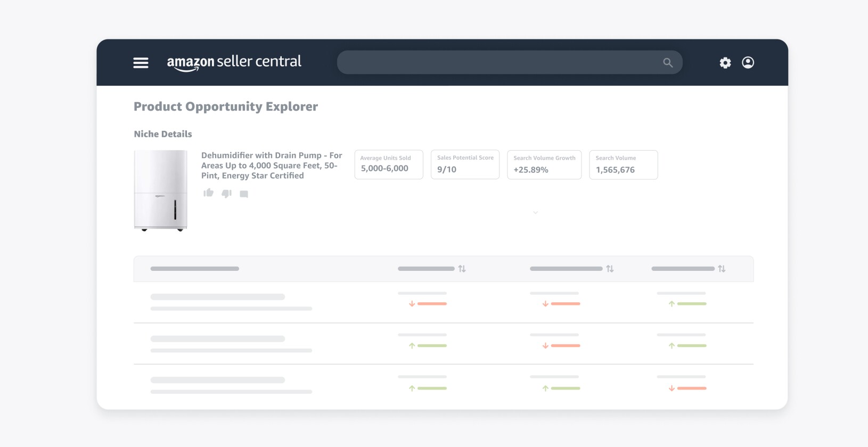Click the Search Volume 1,565,676 card
Image resolution: width=868 pixels, height=447 pixels.
pos(623,164)
